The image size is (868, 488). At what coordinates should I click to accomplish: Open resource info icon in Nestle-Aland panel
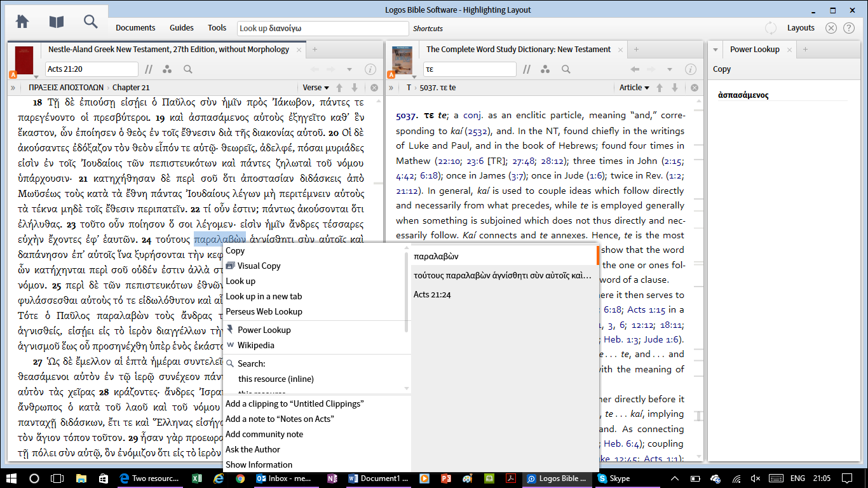click(x=370, y=69)
